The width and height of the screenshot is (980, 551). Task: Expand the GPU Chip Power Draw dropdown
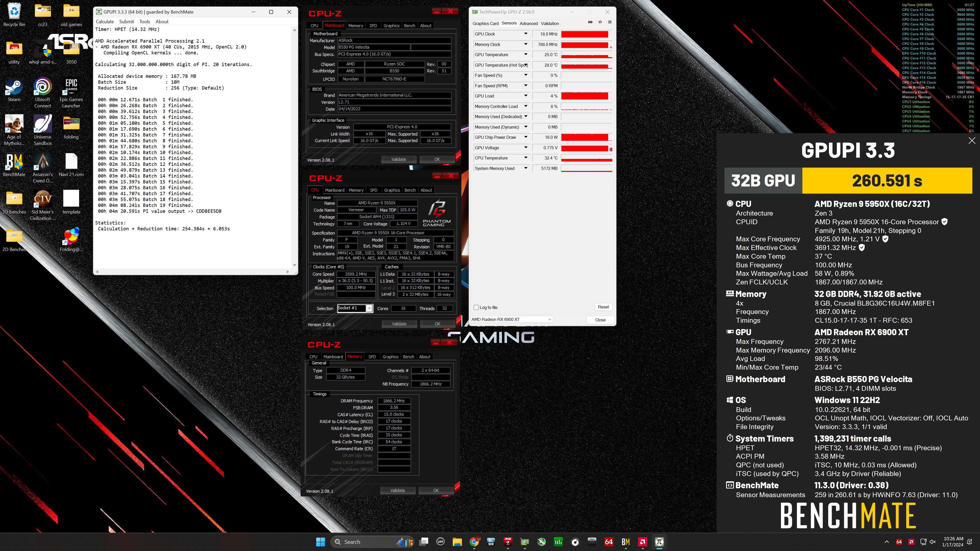click(x=526, y=137)
